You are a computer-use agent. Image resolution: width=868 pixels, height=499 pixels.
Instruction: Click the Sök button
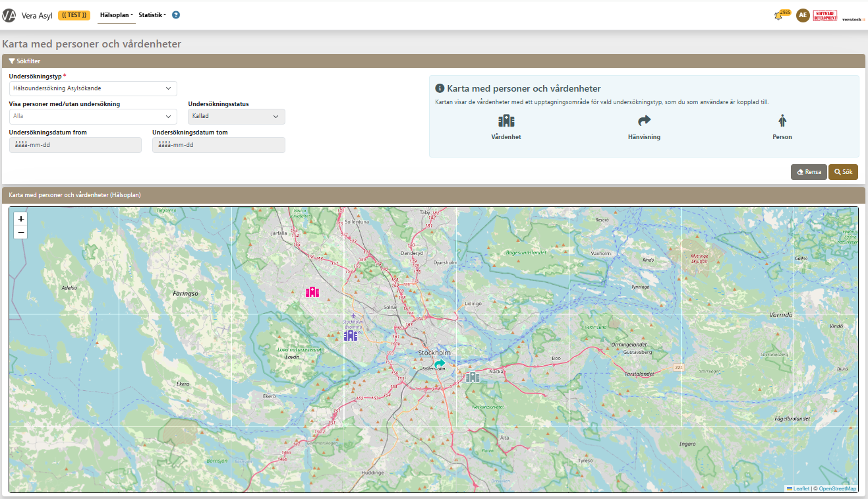point(843,172)
